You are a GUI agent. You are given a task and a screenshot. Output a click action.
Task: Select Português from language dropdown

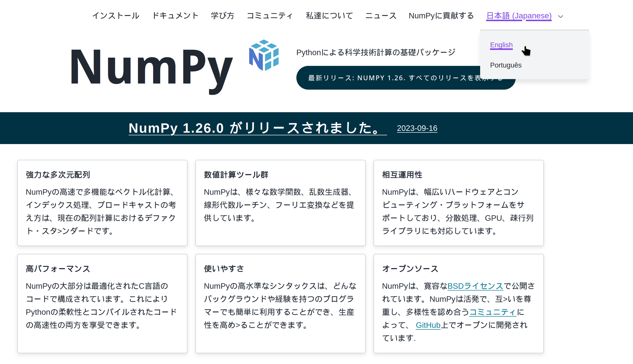point(506,65)
